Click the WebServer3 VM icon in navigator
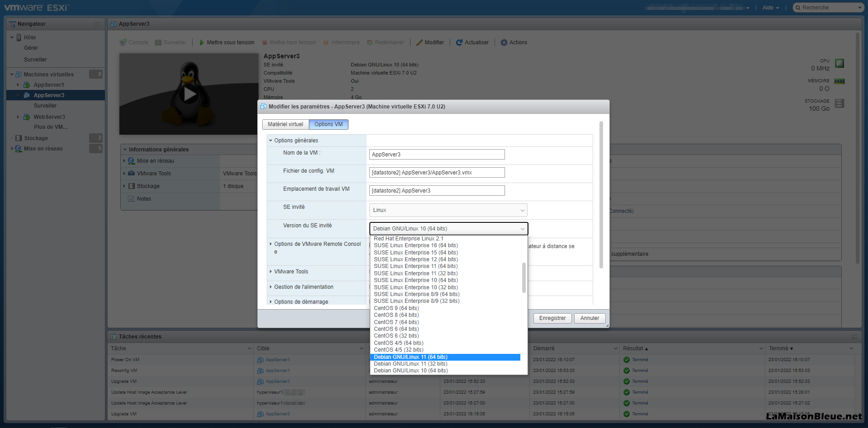 pyautogui.click(x=27, y=117)
